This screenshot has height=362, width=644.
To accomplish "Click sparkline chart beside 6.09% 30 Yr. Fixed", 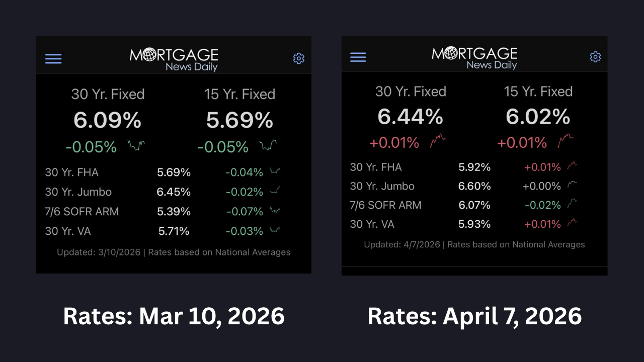I will click(x=136, y=146).
